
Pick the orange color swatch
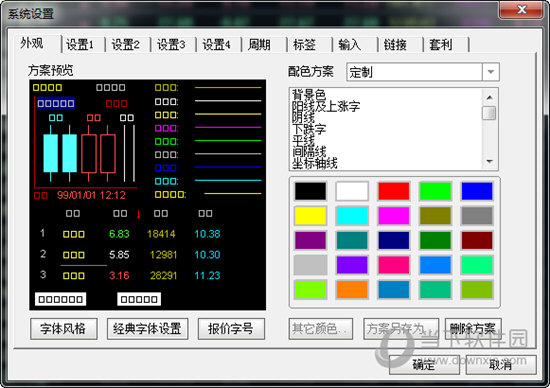point(352,289)
